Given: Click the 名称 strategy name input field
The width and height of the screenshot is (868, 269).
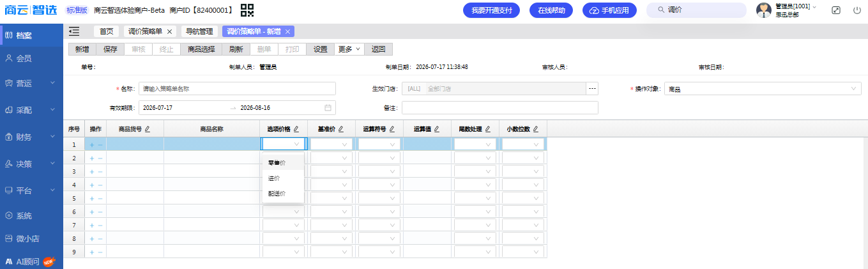Looking at the screenshot, I should (x=237, y=89).
